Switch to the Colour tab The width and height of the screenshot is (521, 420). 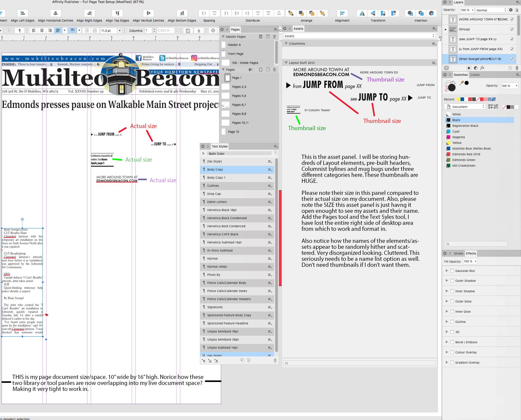[x=475, y=75]
